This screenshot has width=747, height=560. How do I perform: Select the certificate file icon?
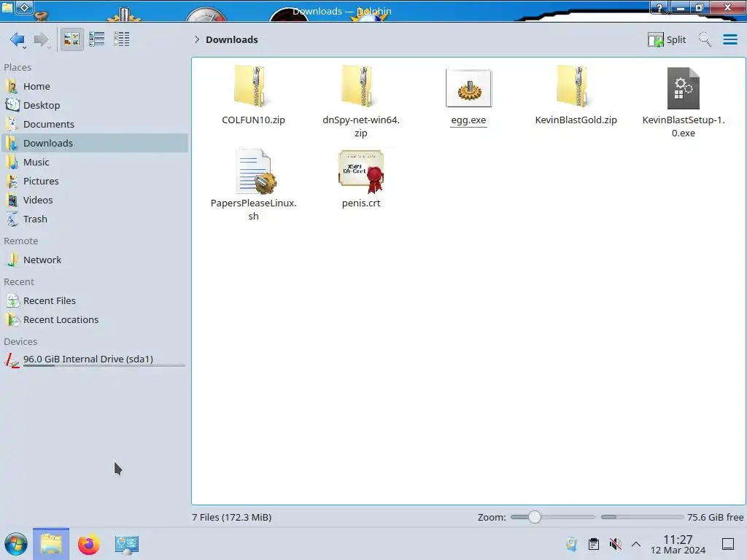tap(361, 171)
